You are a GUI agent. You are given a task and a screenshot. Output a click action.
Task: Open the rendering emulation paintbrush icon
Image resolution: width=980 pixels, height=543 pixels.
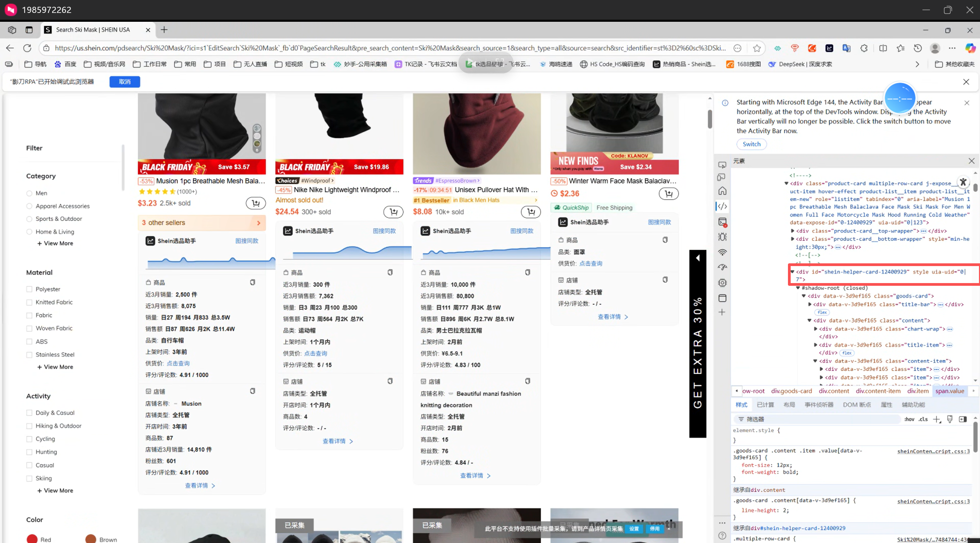(x=950, y=419)
